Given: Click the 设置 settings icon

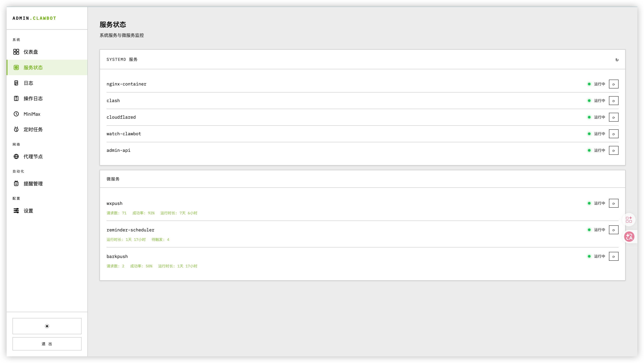Looking at the screenshot, I should click(x=16, y=211).
